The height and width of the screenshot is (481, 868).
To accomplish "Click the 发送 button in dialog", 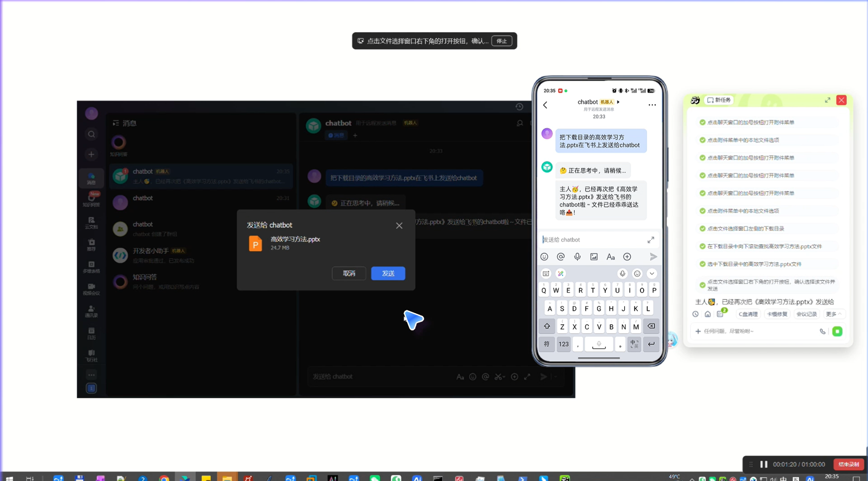I will 388,273.
